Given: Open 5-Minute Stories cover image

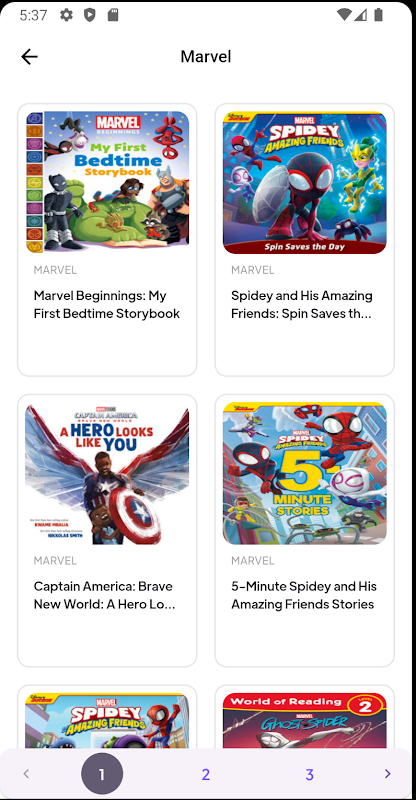Looking at the screenshot, I should (305, 473).
